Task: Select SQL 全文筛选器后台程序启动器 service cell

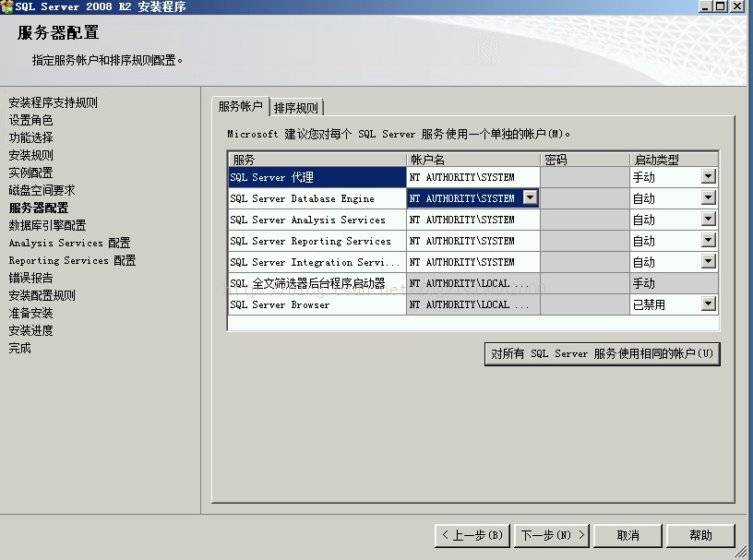Action: click(317, 283)
